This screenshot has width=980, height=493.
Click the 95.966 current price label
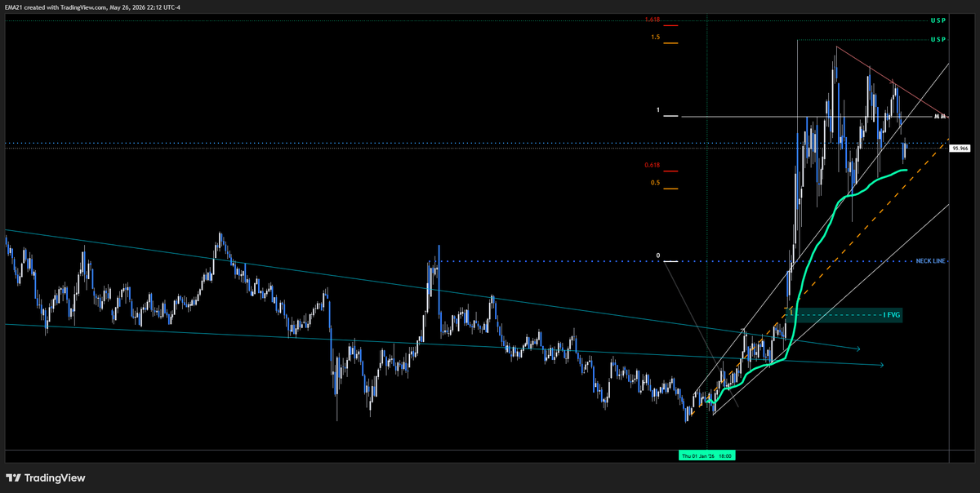pyautogui.click(x=960, y=149)
